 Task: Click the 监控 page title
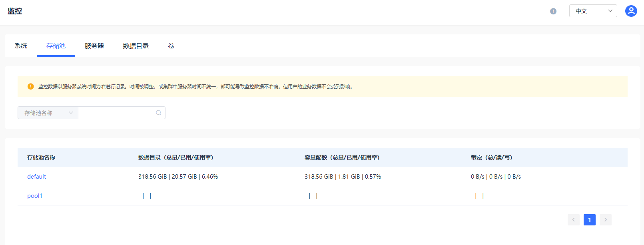point(15,11)
